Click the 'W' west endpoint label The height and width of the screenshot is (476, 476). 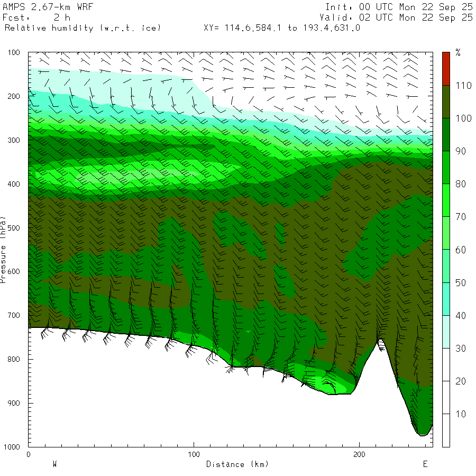coord(54,464)
